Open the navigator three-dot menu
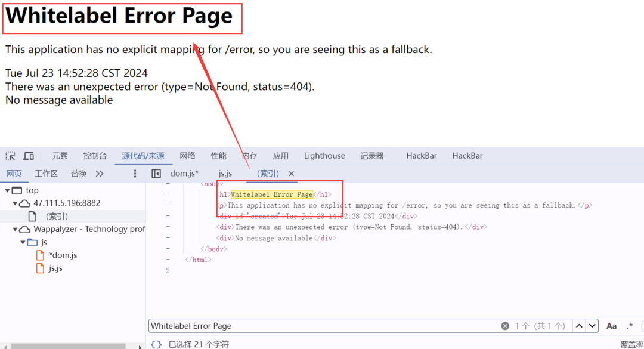The height and width of the screenshot is (349, 644). point(135,174)
